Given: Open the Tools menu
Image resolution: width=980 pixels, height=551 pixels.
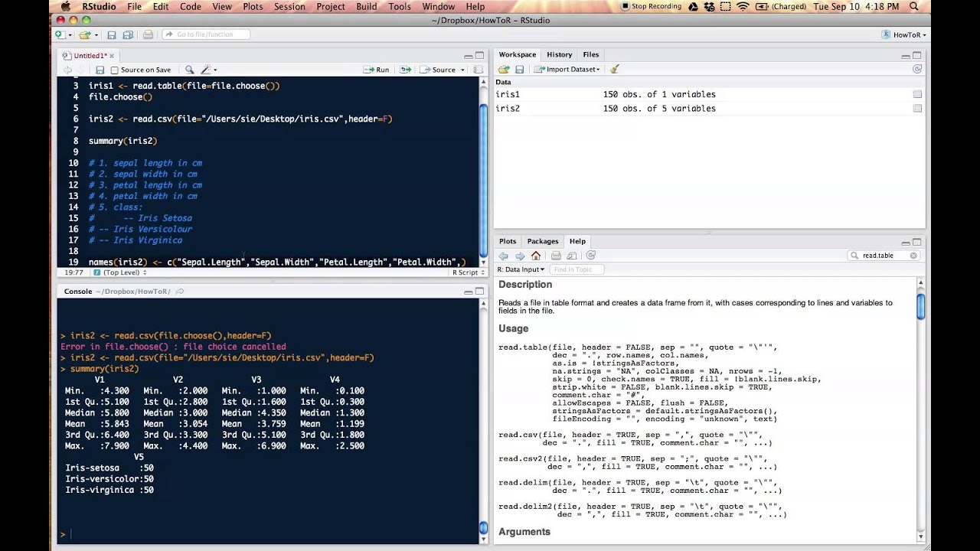Looking at the screenshot, I should [x=400, y=6].
